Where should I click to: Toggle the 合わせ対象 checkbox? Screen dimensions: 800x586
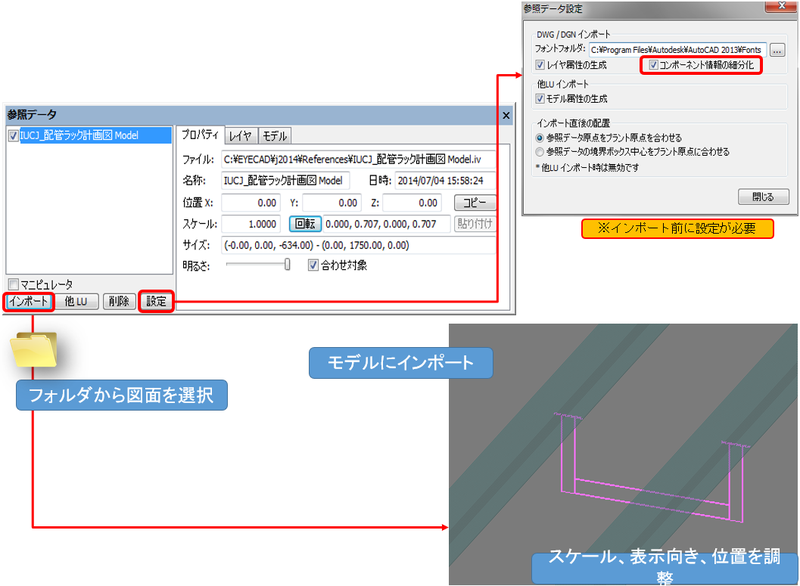click(313, 265)
